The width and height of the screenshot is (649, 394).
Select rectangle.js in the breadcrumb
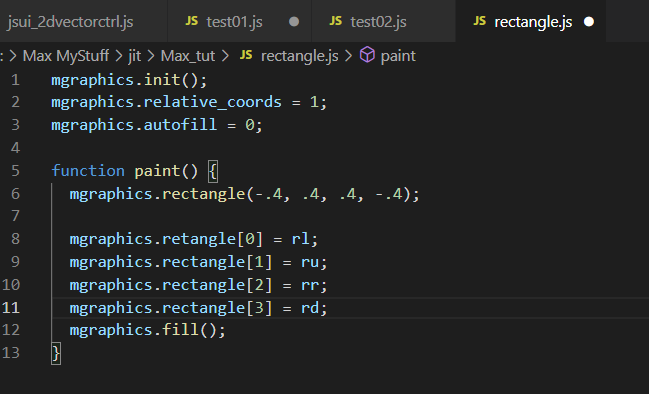[x=300, y=56]
